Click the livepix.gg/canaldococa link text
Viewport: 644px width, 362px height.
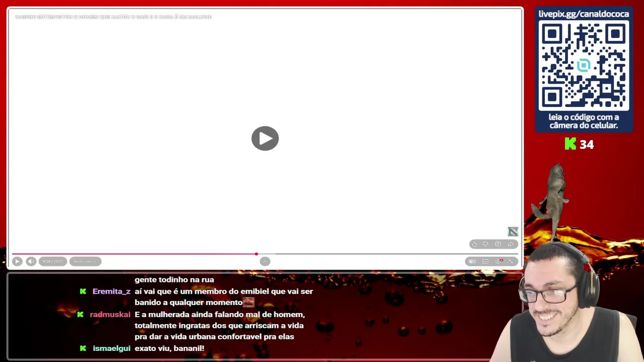coord(584,14)
